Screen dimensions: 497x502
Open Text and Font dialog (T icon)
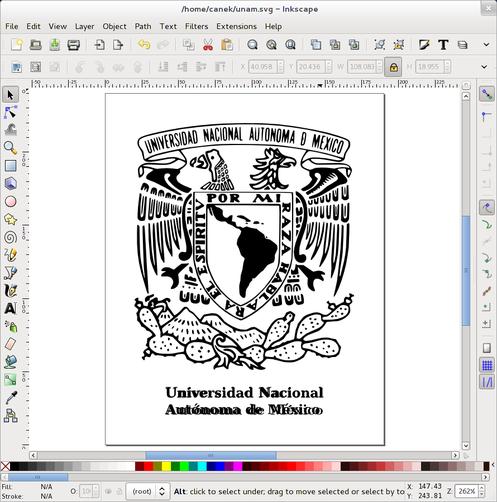coord(443,44)
